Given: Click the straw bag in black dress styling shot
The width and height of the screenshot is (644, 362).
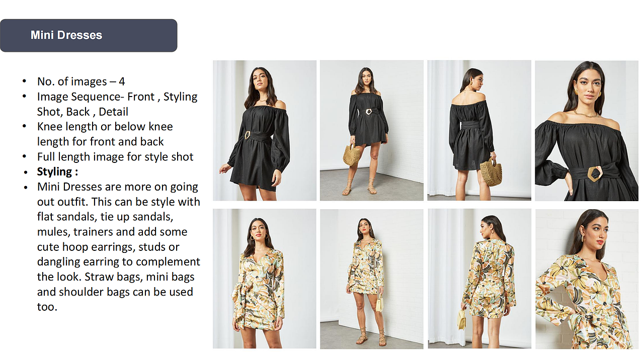Looking at the screenshot, I should [352, 154].
